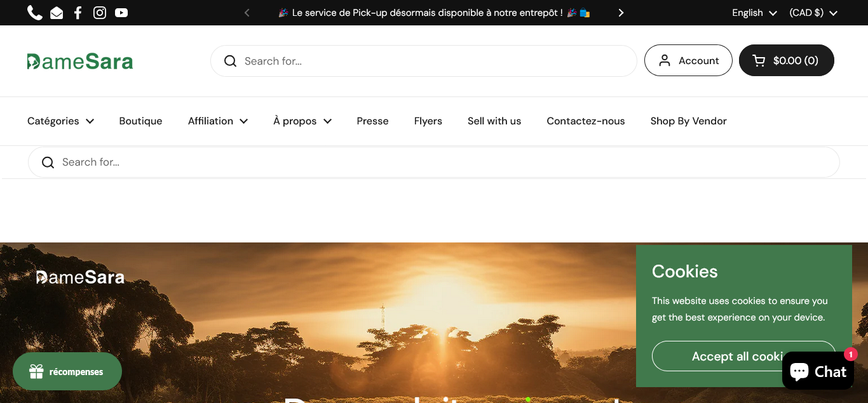Open the YouTube channel icon

121,13
